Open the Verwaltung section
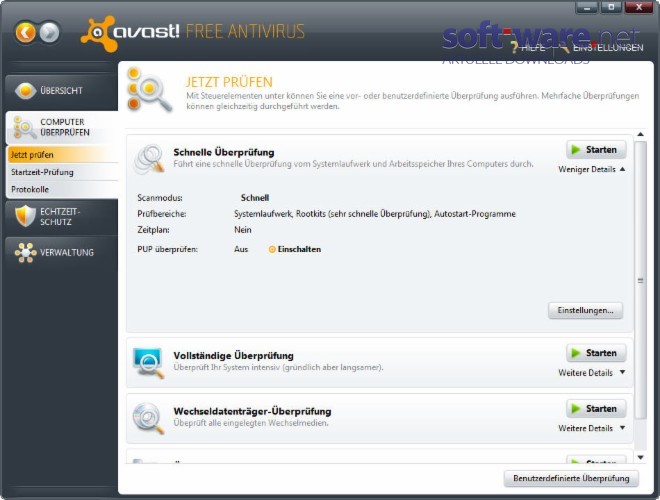The height and width of the screenshot is (500, 660). [62, 253]
